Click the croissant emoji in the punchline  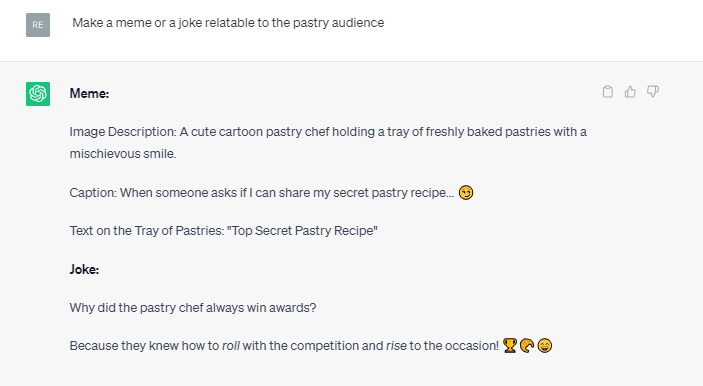click(527, 346)
